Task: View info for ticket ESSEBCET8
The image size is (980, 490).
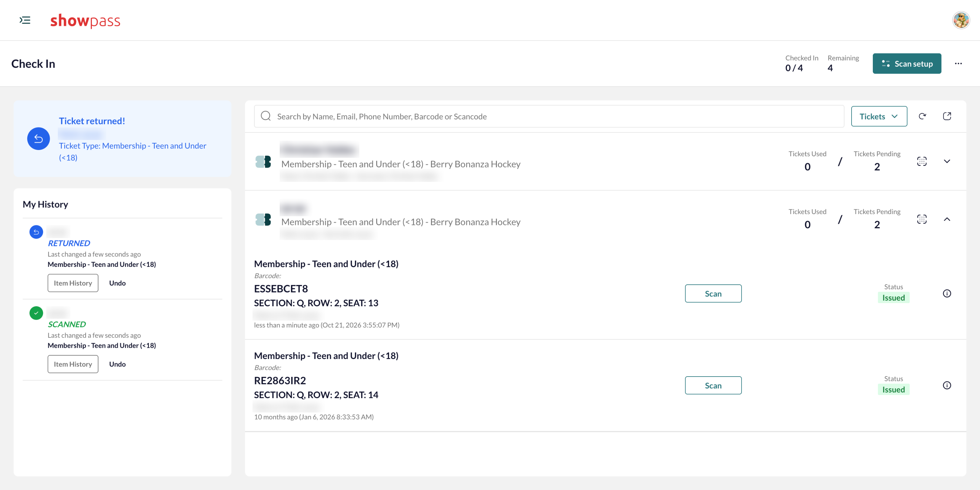Action: (947, 293)
